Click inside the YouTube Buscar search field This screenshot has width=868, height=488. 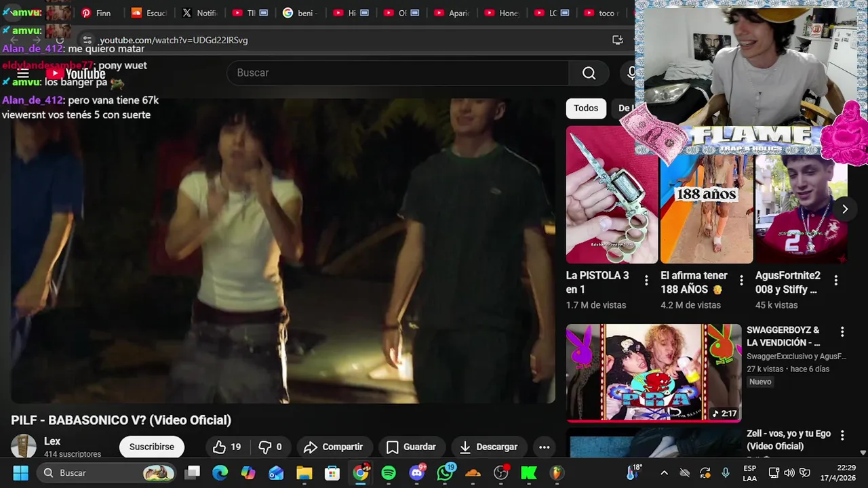tap(399, 73)
